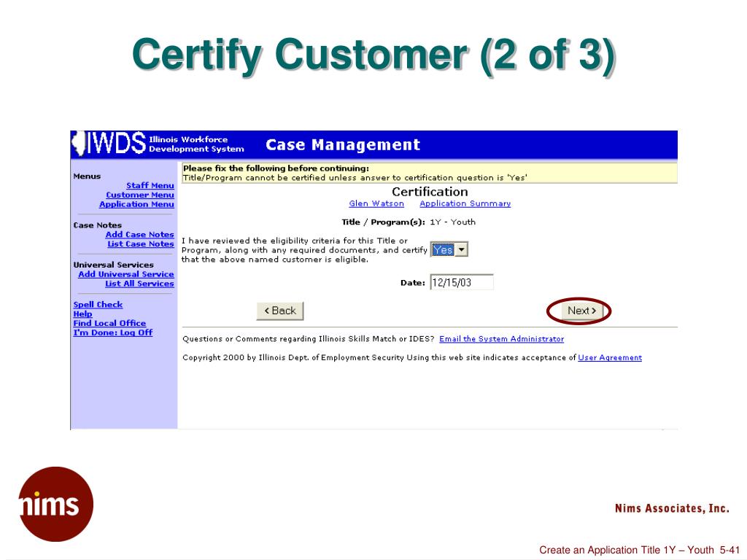Log off via I'm Done link

click(x=113, y=332)
